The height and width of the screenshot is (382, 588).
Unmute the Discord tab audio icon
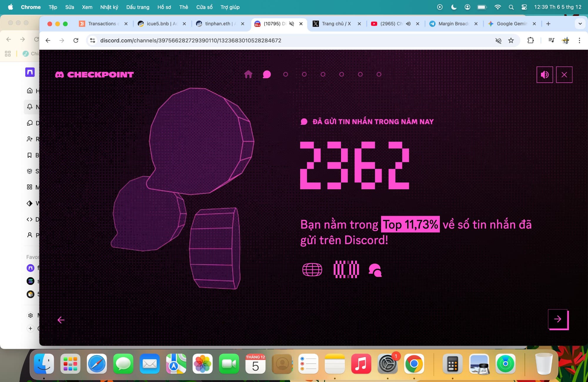[291, 24]
